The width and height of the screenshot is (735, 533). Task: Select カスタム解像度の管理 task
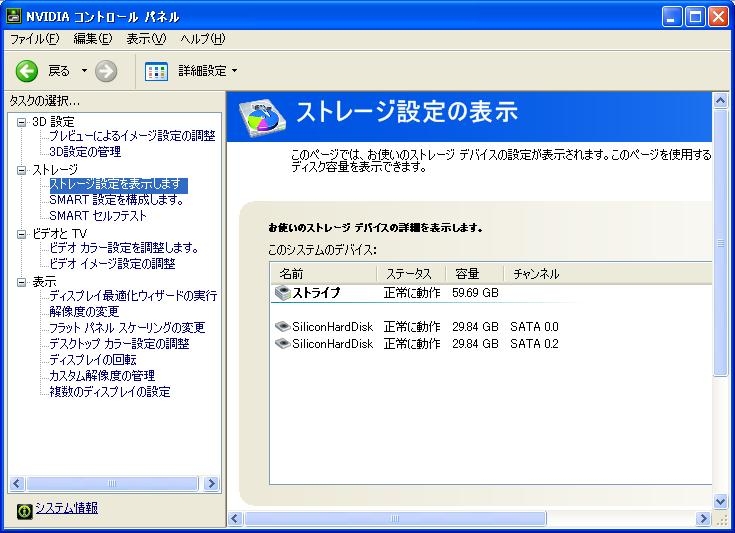coord(102,375)
